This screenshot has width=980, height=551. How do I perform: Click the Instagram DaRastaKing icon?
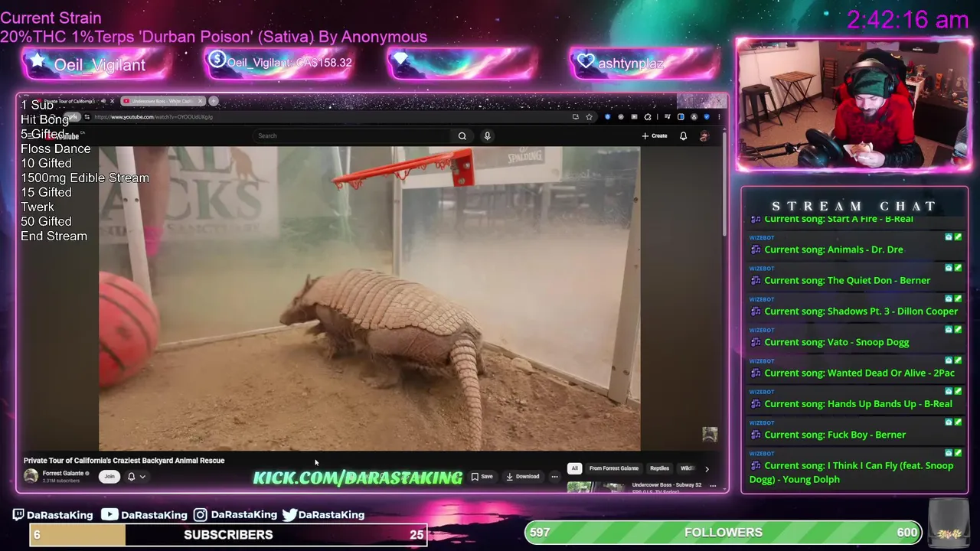coord(200,515)
